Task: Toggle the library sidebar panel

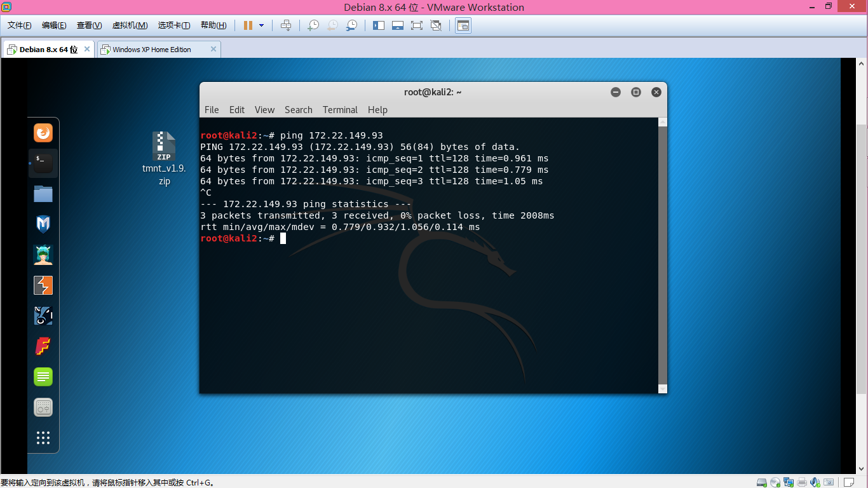Action: click(x=379, y=25)
